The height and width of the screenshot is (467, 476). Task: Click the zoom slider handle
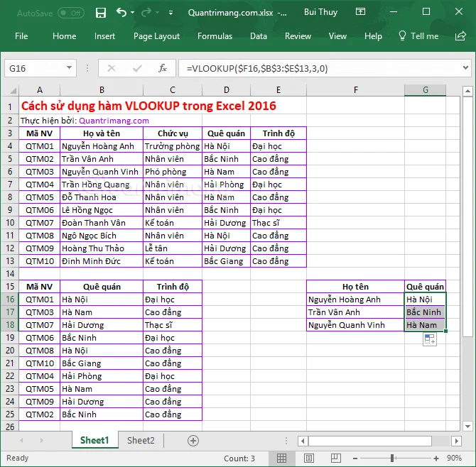(392, 458)
